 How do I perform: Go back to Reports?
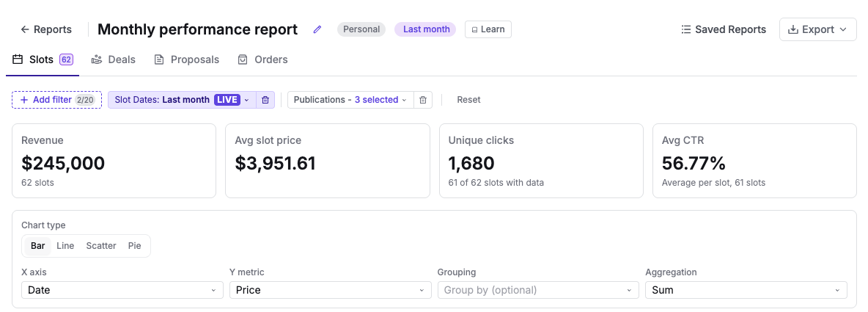(x=46, y=29)
